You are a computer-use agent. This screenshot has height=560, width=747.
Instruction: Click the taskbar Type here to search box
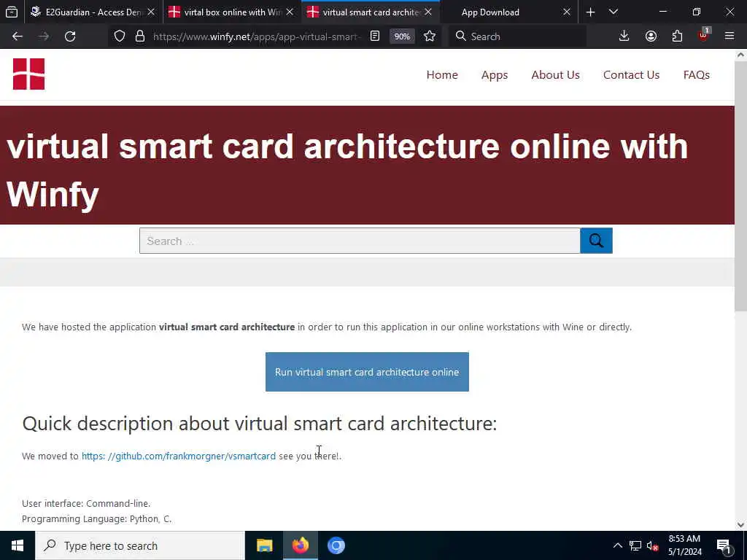tap(140, 545)
